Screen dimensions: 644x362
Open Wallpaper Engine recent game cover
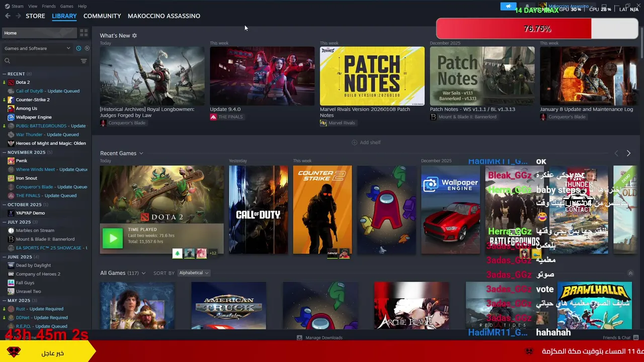pos(451,210)
